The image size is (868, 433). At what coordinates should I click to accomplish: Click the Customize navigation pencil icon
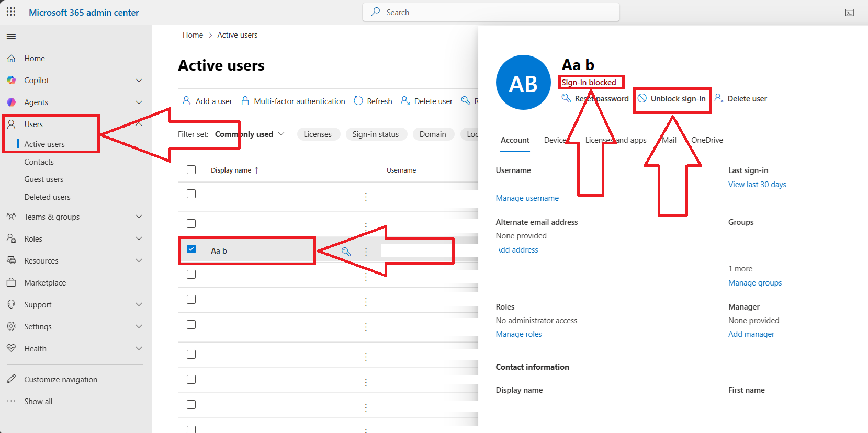(x=11, y=379)
